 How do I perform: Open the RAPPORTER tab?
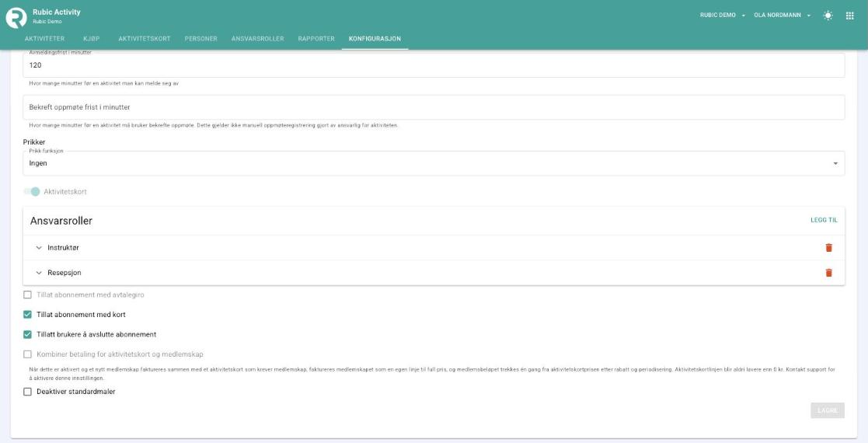316,39
